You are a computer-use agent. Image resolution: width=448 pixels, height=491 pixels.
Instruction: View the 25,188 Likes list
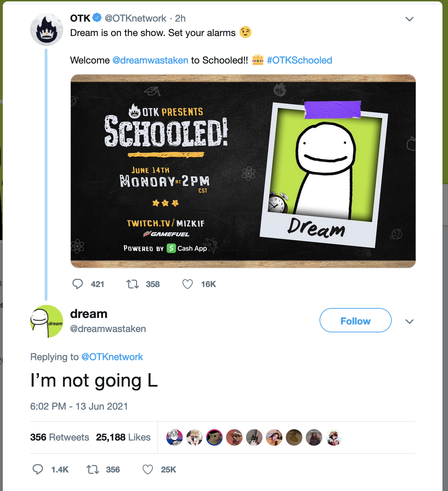pos(123,437)
